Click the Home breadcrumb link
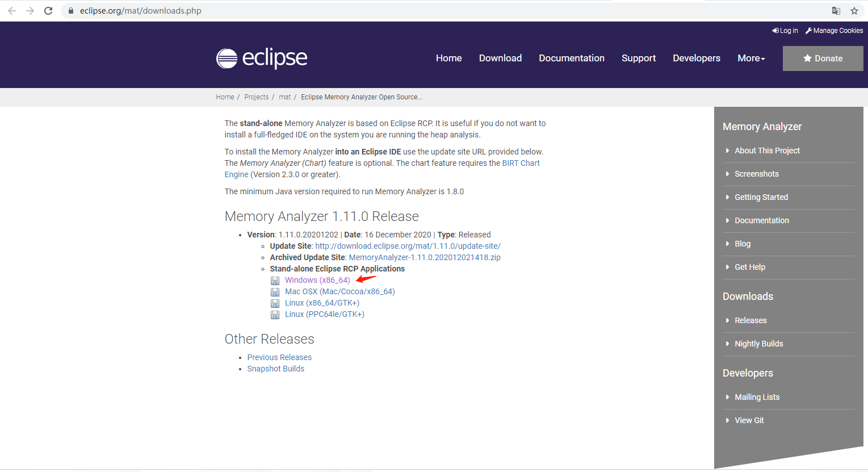868x472 pixels. [225, 97]
